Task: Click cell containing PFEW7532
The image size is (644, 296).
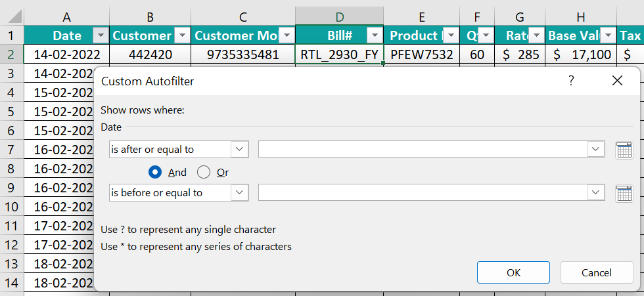Action: [x=421, y=54]
